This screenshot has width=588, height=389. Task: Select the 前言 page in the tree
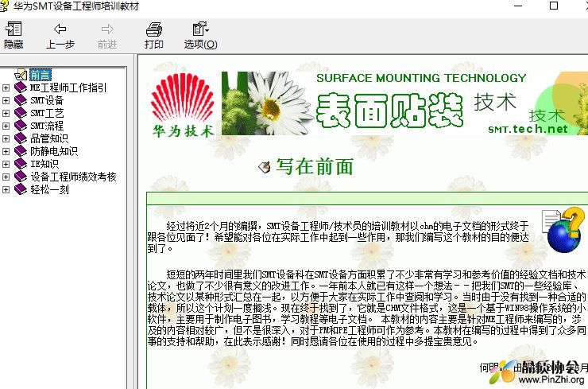point(40,75)
